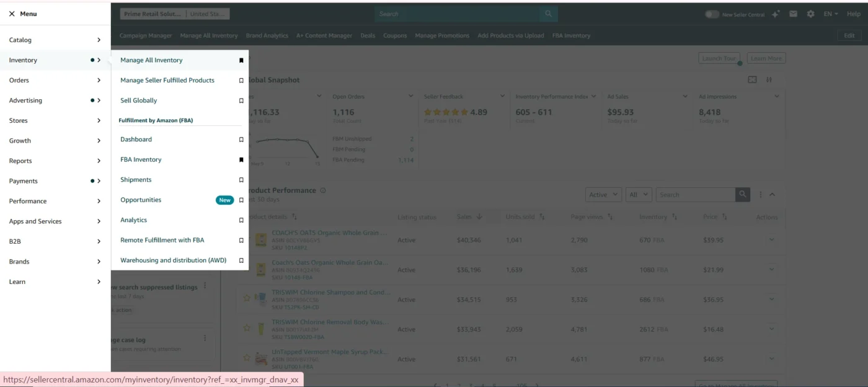
Task: Open A+ Content Manager shortcut
Action: pos(324,35)
